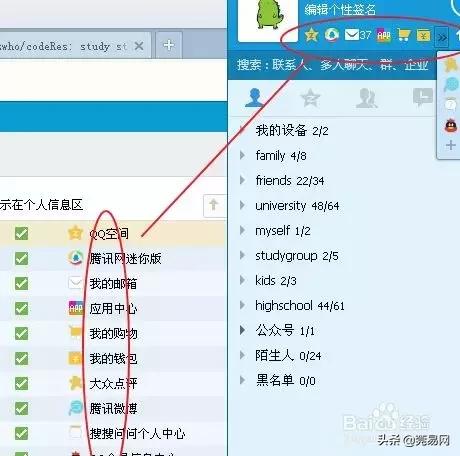Expand the highschool 44/61 group
This screenshot has height=456, width=460.
[x=242, y=305]
